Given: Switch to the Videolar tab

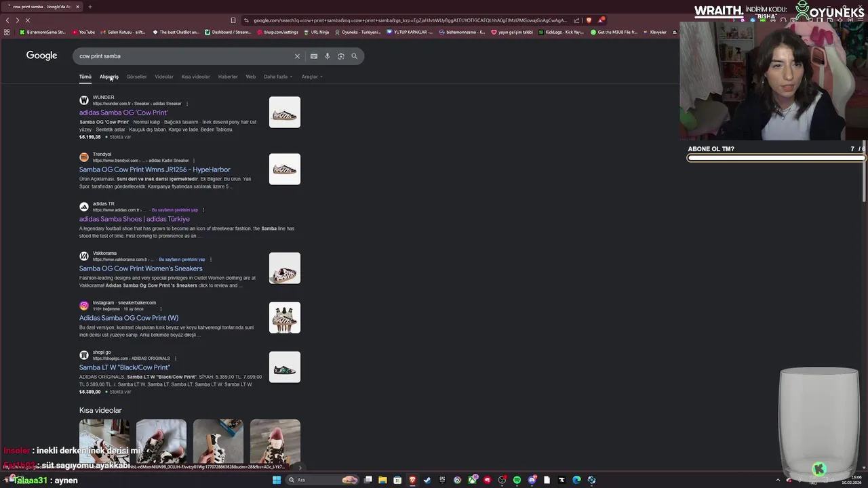Looking at the screenshot, I should click(163, 77).
